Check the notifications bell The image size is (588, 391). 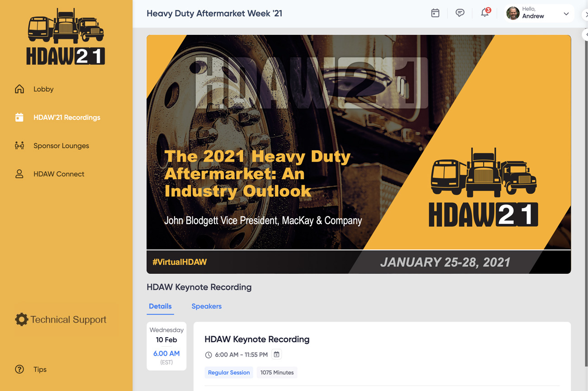click(485, 13)
